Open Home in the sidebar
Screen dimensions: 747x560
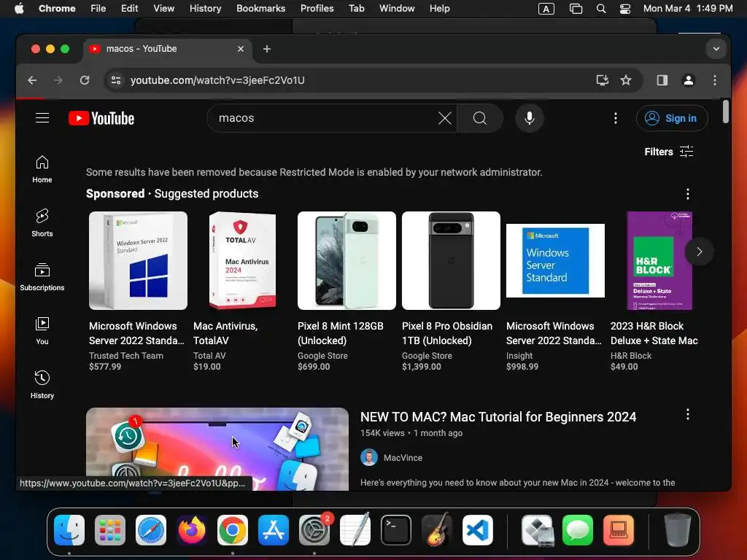tap(42, 169)
